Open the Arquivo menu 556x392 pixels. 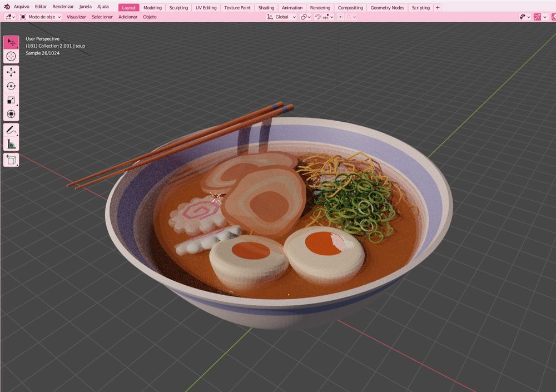coord(21,7)
